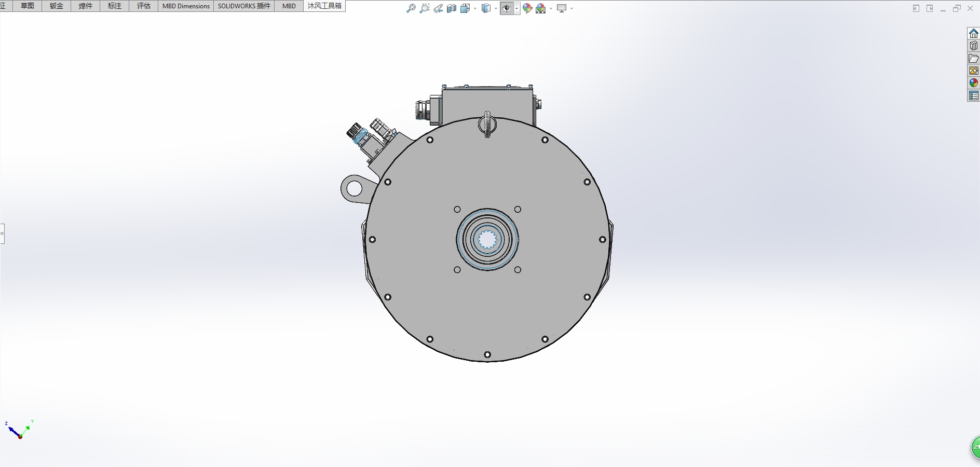Click the tile left window button
Image resolution: width=980 pixels, height=467 pixels.
pyautogui.click(x=916, y=8)
